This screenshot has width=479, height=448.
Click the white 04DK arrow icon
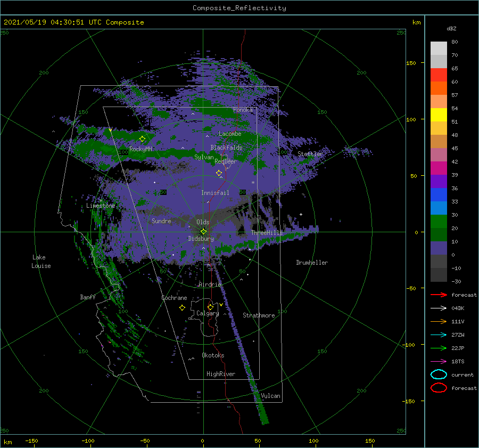439,308
